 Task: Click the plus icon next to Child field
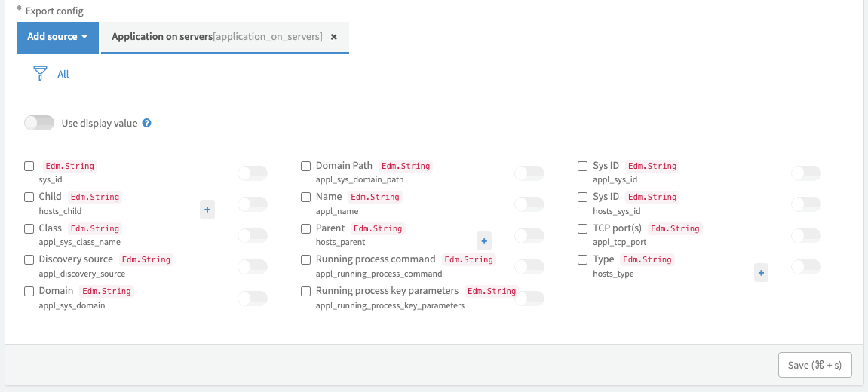tap(207, 210)
